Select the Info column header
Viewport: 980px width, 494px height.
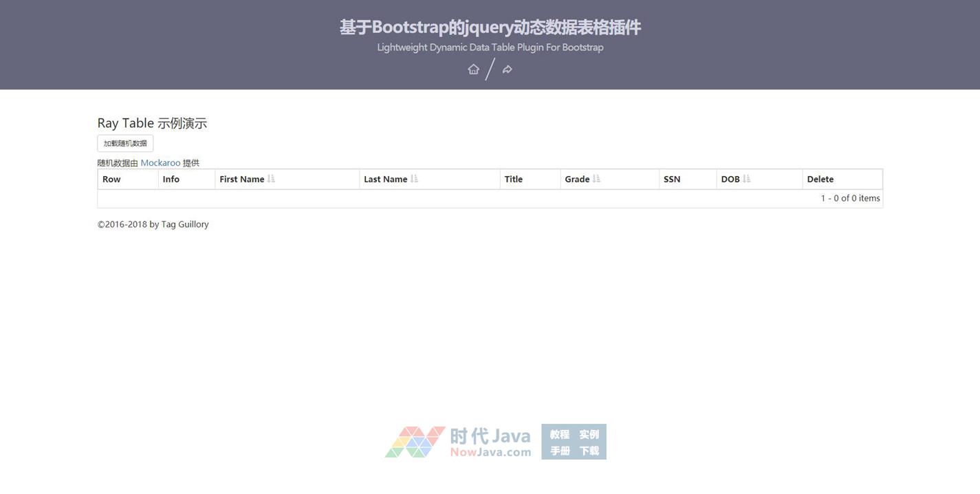[171, 179]
